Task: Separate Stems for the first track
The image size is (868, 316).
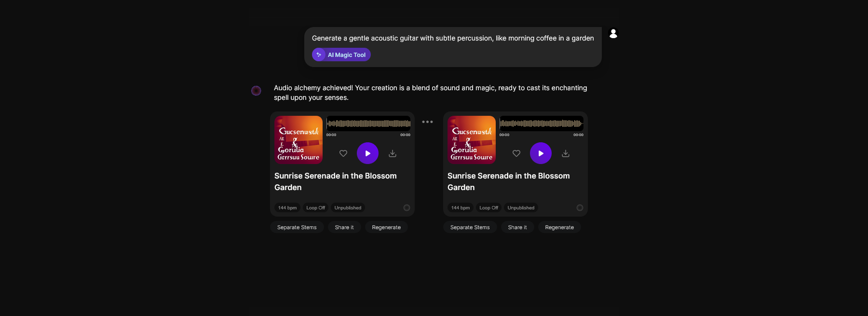Action: (297, 227)
